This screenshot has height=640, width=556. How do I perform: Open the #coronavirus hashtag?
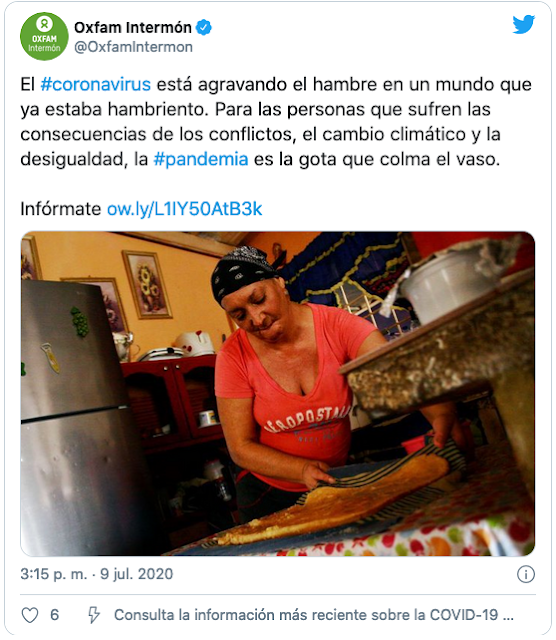click(x=96, y=84)
